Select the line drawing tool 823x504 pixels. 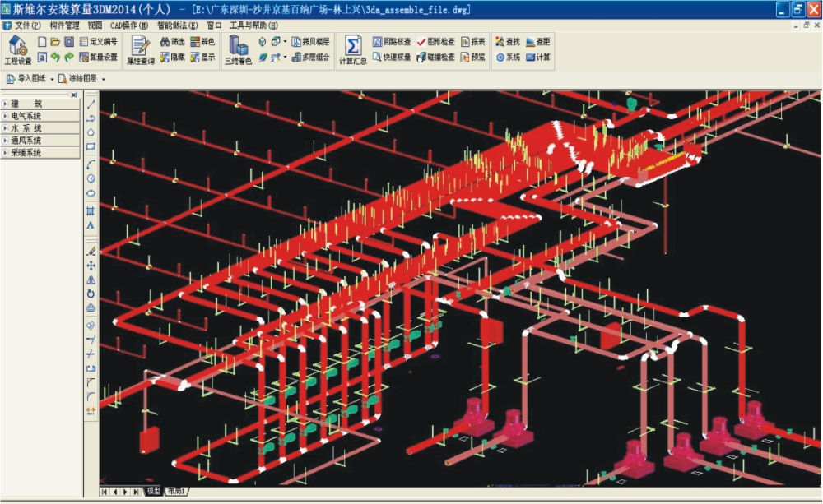[x=91, y=104]
